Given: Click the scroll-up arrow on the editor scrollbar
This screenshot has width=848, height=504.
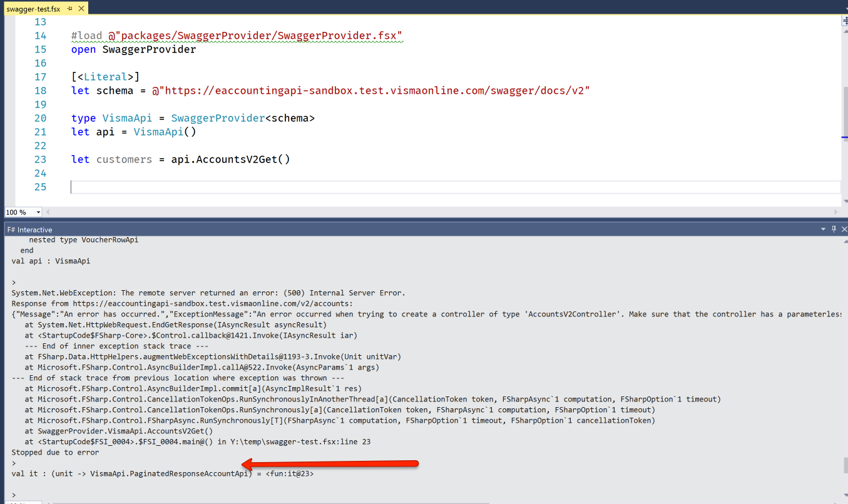Looking at the screenshot, I should point(844,30).
